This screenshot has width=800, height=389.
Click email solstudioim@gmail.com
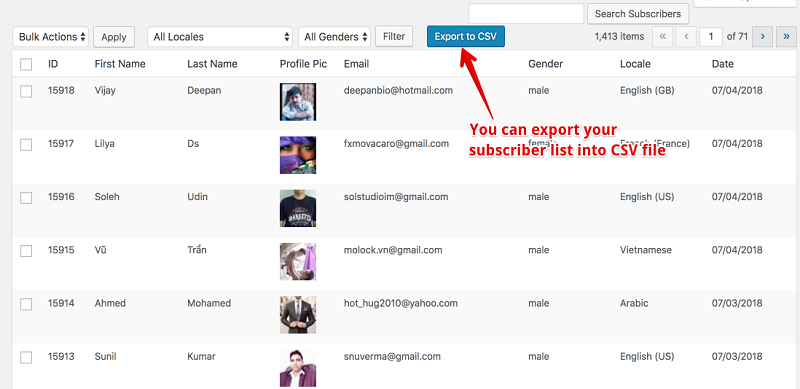click(396, 197)
